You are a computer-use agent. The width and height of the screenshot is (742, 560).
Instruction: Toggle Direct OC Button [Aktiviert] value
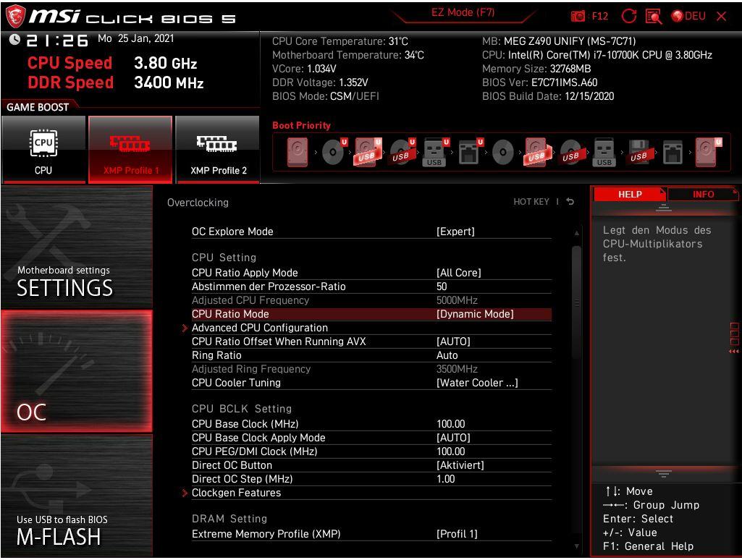pos(460,465)
